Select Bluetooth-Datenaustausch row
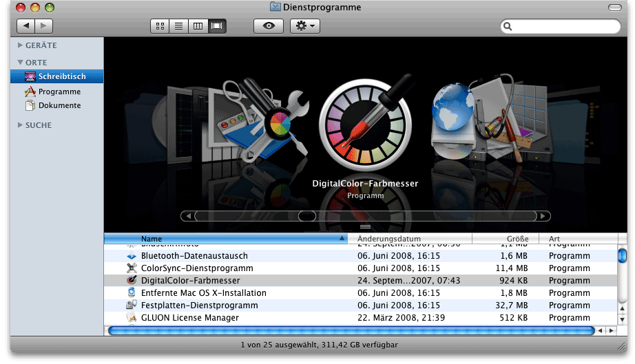This screenshot has height=364, width=635. pos(360,256)
